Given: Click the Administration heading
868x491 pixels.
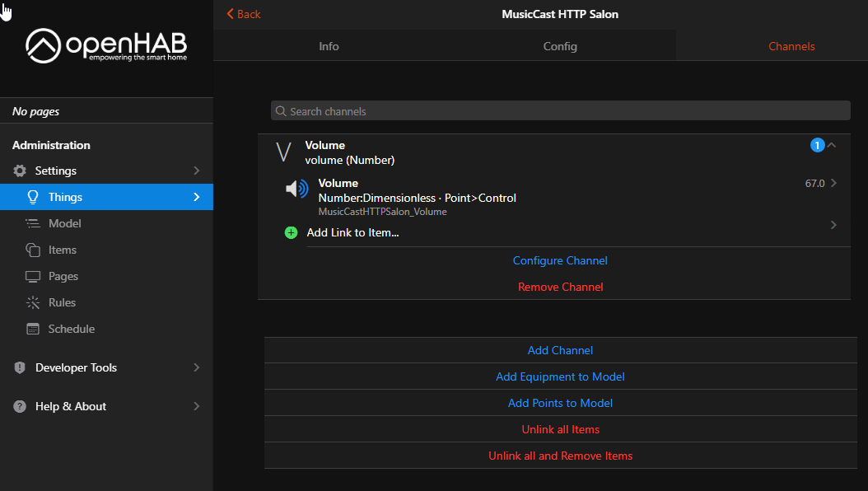Looking at the screenshot, I should click(x=51, y=145).
